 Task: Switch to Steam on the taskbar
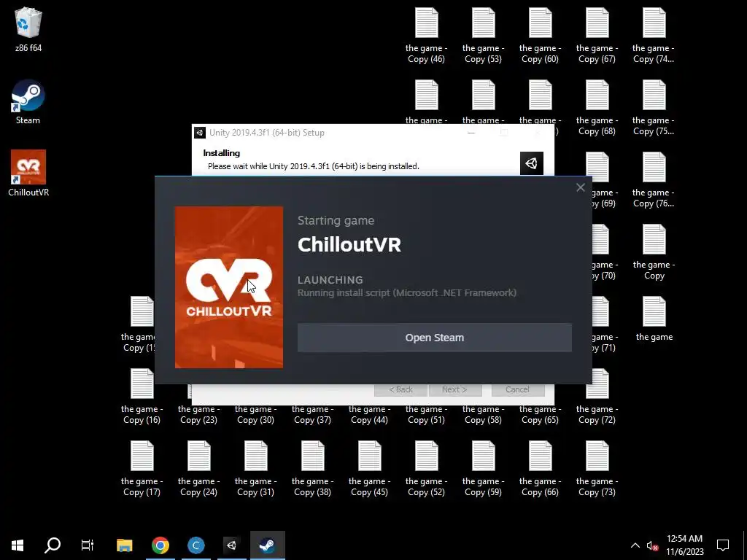click(267, 545)
